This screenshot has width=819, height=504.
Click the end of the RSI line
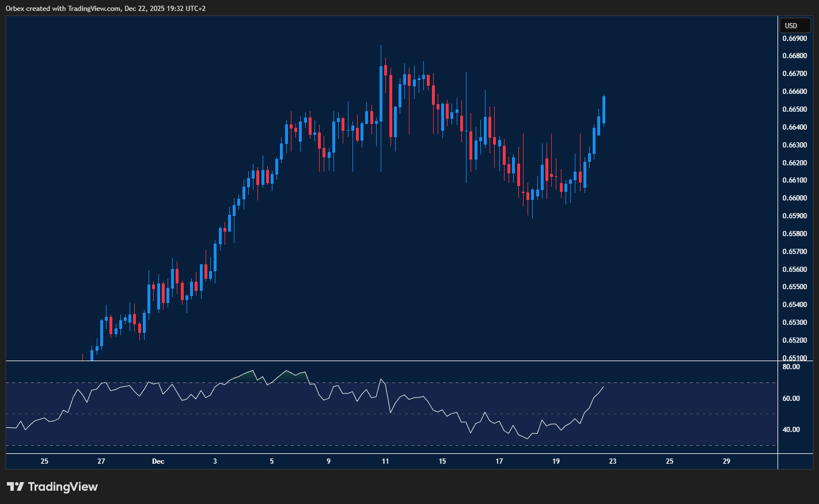(x=603, y=387)
